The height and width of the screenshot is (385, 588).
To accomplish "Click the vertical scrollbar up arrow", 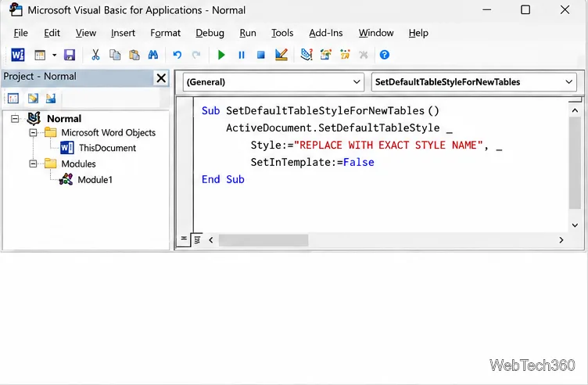I will [575, 110].
